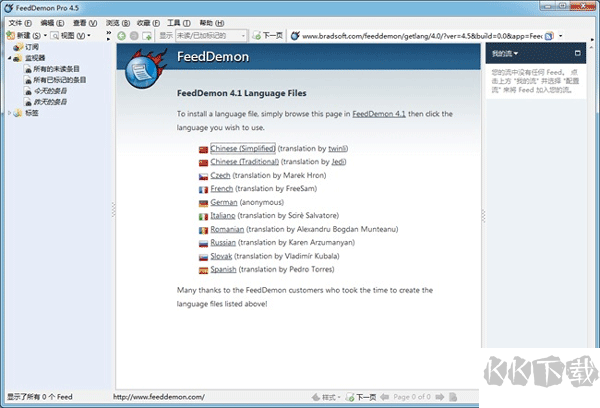Click the Russian language link
Screen dimensions: 600x408
(223, 242)
